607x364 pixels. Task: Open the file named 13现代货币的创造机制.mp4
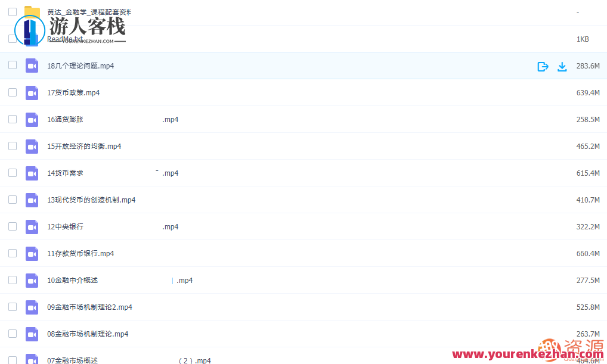point(91,200)
